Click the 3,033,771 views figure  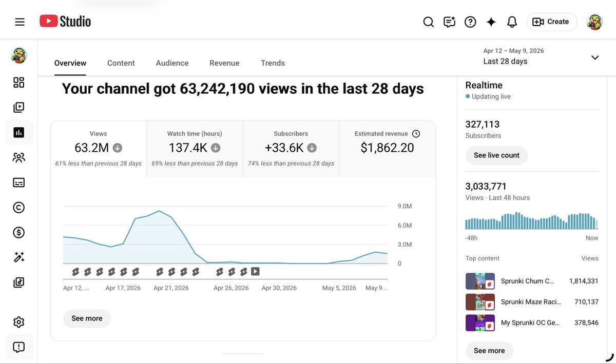(486, 186)
